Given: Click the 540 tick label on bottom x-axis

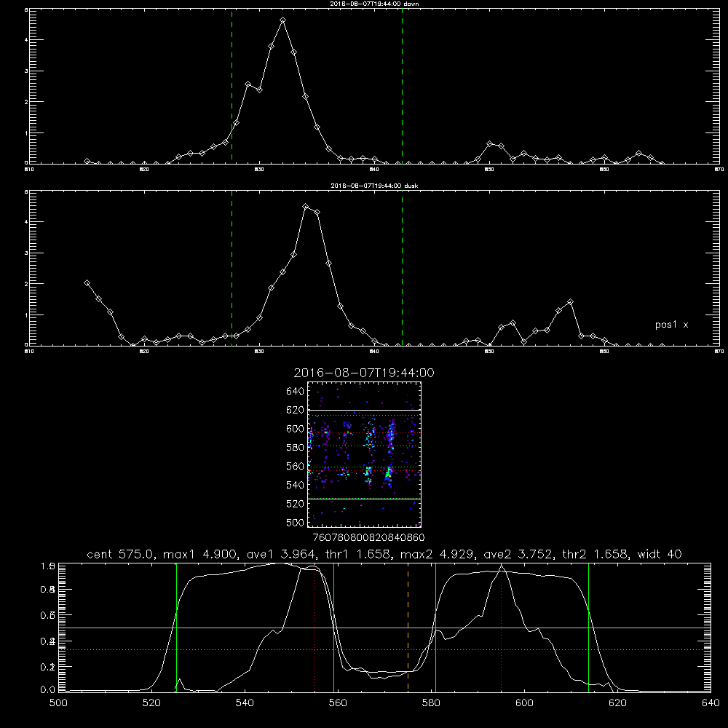Looking at the screenshot, I should (245, 703).
